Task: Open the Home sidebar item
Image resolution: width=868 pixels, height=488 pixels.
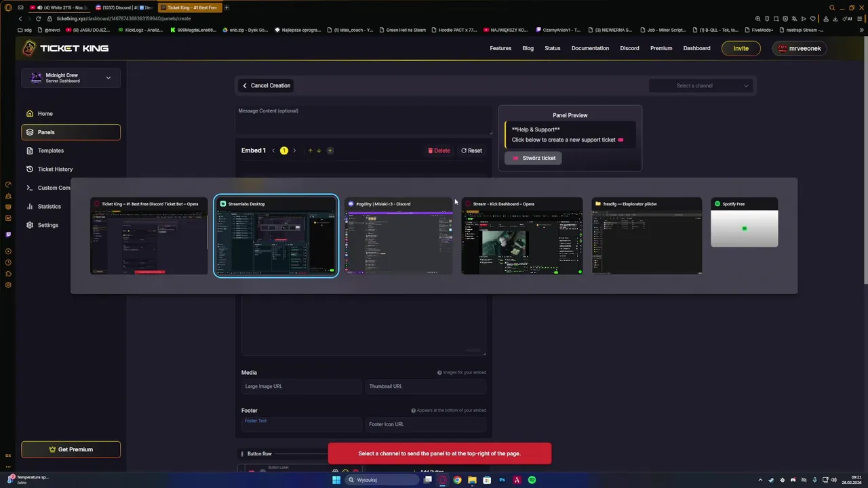Action: [x=71, y=114]
